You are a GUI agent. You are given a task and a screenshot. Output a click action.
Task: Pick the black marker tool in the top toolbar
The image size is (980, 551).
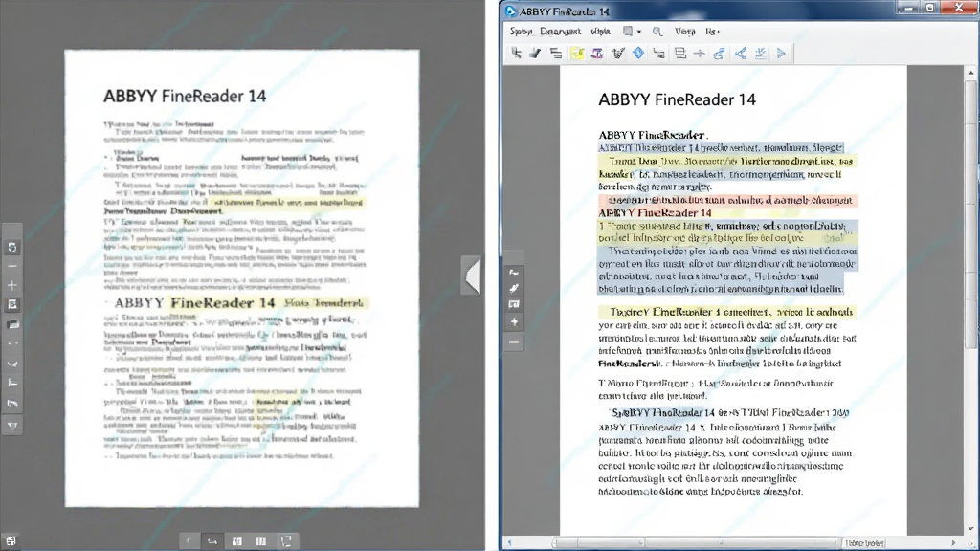(x=535, y=54)
